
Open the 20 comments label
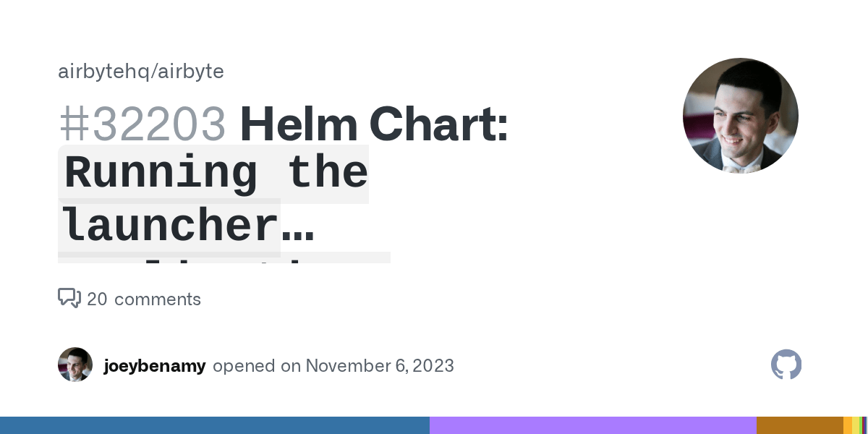tap(144, 299)
